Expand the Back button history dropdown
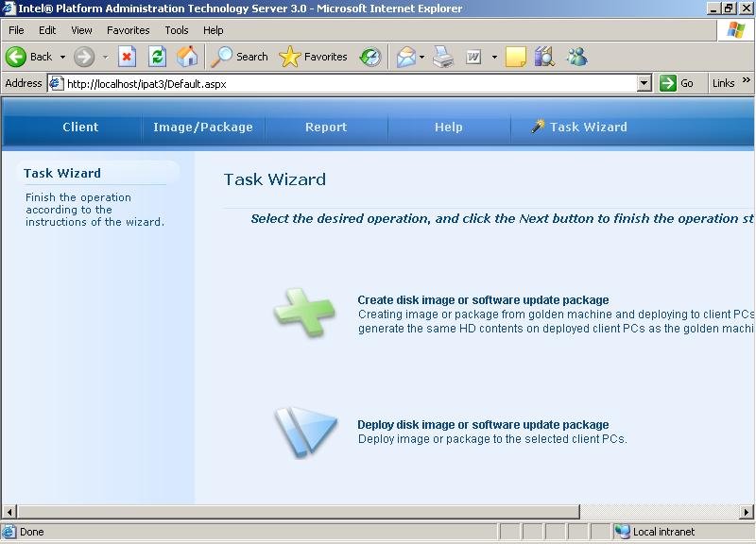 [x=63, y=57]
